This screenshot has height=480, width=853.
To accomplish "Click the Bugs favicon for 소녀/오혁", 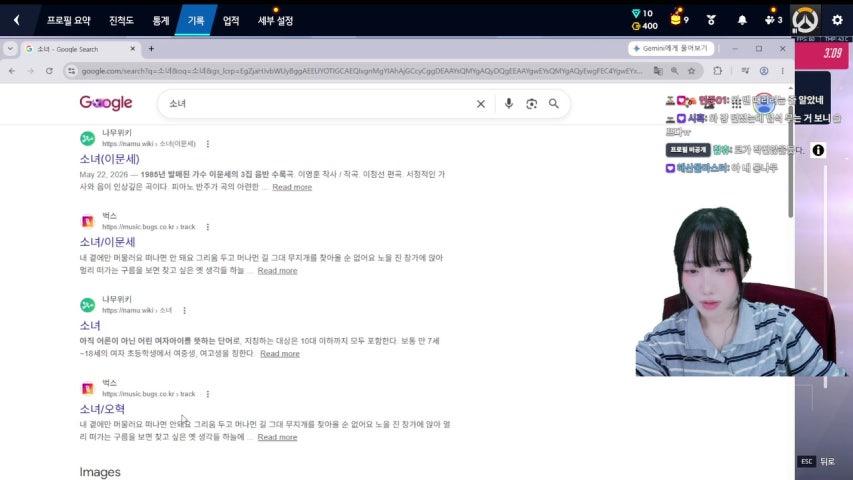I will click(x=88, y=388).
